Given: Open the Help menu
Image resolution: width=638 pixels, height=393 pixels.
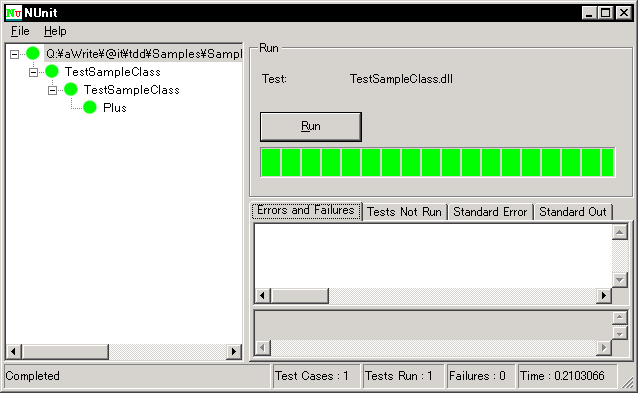Looking at the screenshot, I should pos(55,31).
